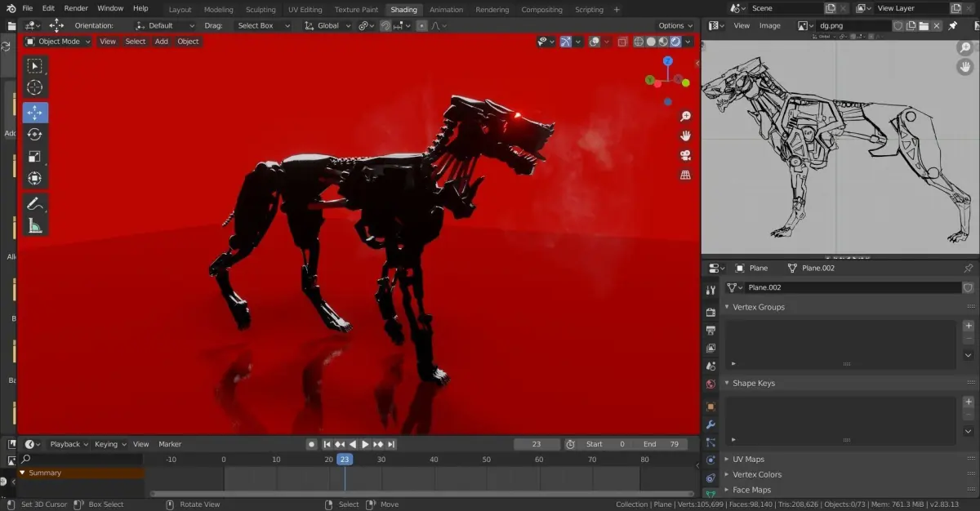Open the Options dropdown in viewport header

tap(675, 25)
